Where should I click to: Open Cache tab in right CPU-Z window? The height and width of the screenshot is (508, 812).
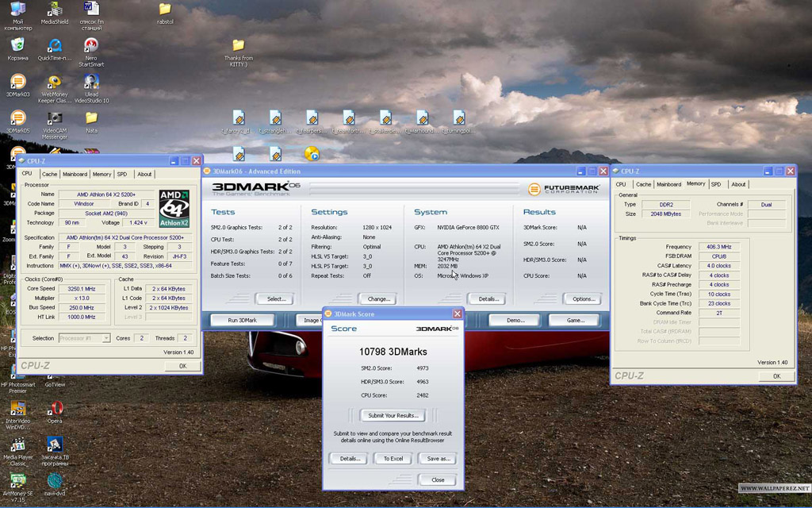643,184
